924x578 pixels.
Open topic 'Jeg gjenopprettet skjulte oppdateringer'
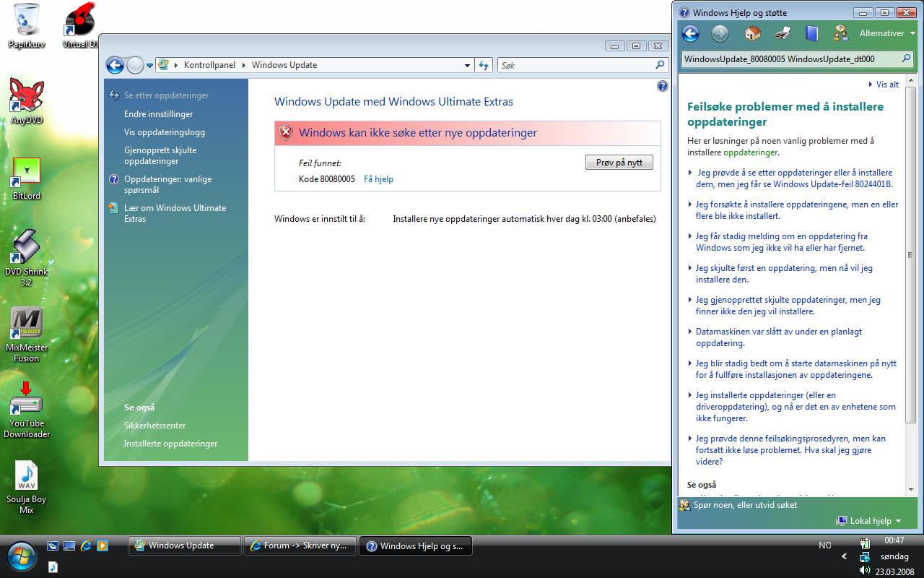[x=788, y=306]
